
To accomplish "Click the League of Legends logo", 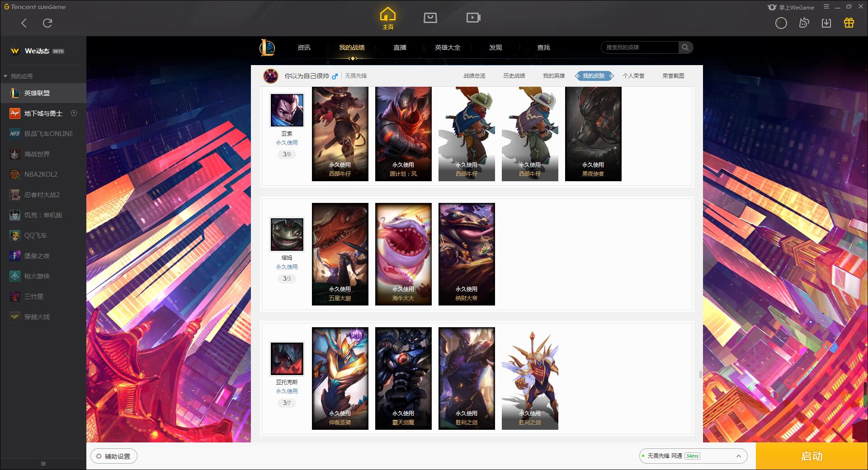I will pos(267,47).
